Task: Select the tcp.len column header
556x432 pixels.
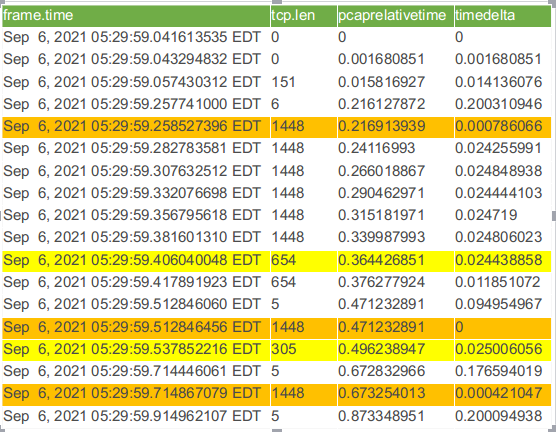Action: click(x=304, y=16)
